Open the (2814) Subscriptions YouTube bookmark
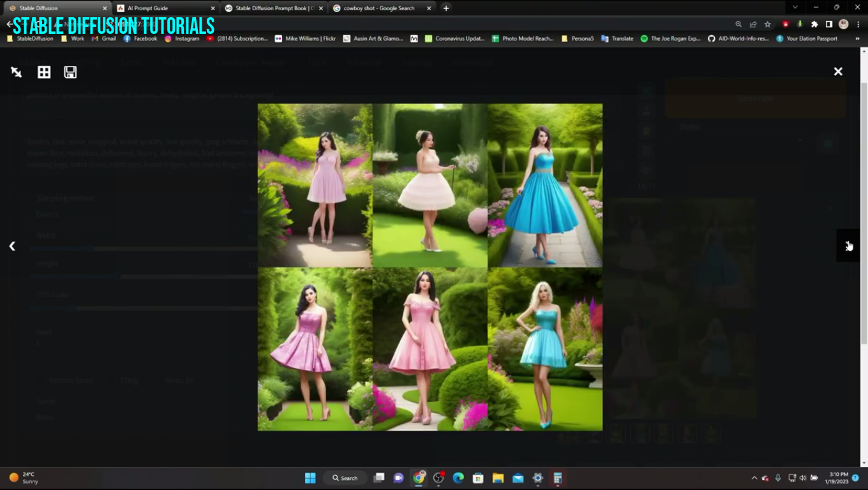 [237, 38]
